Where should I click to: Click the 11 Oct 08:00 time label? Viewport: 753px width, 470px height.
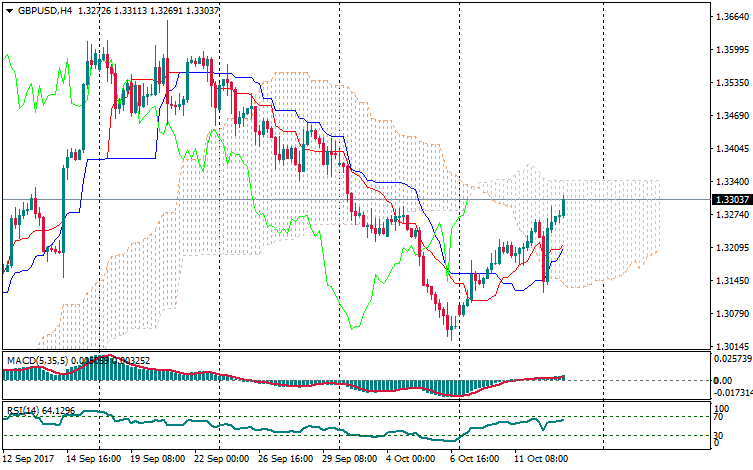(x=540, y=459)
